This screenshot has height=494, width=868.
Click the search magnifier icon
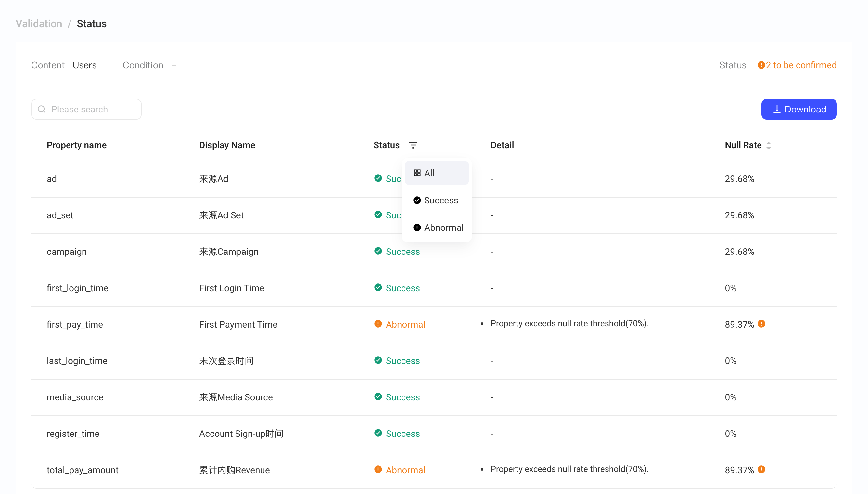[x=42, y=109]
